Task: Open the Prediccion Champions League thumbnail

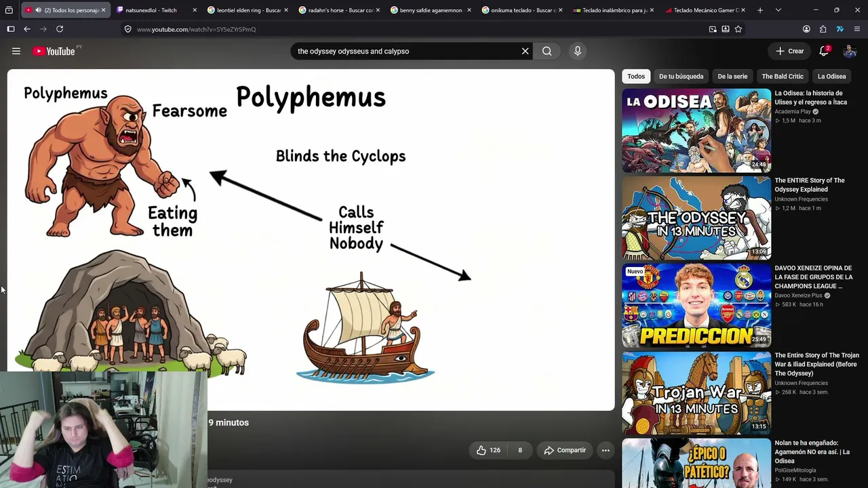Action: pos(696,305)
